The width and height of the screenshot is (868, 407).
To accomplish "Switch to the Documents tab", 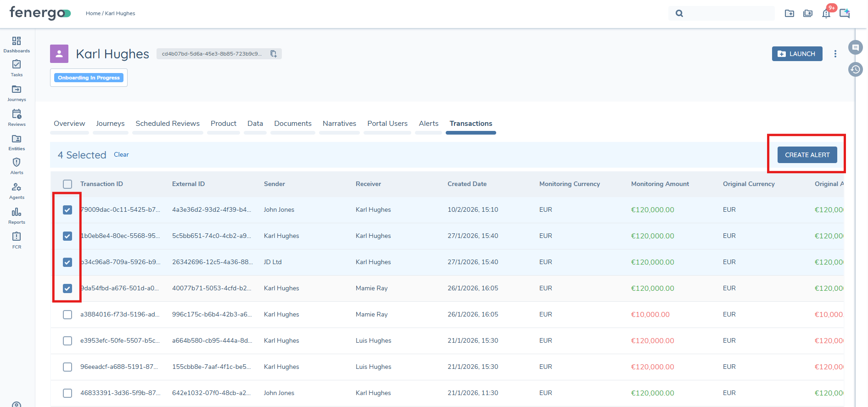I will (292, 124).
